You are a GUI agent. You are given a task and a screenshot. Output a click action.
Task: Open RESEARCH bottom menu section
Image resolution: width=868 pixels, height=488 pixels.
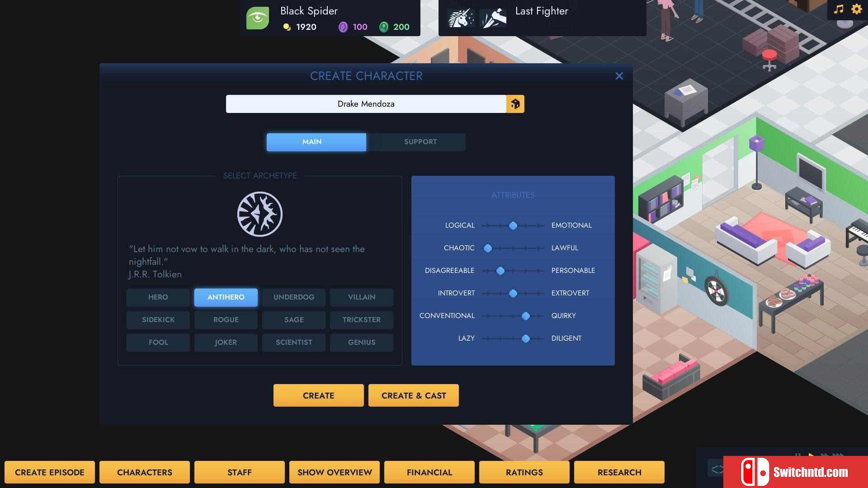click(x=619, y=472)
